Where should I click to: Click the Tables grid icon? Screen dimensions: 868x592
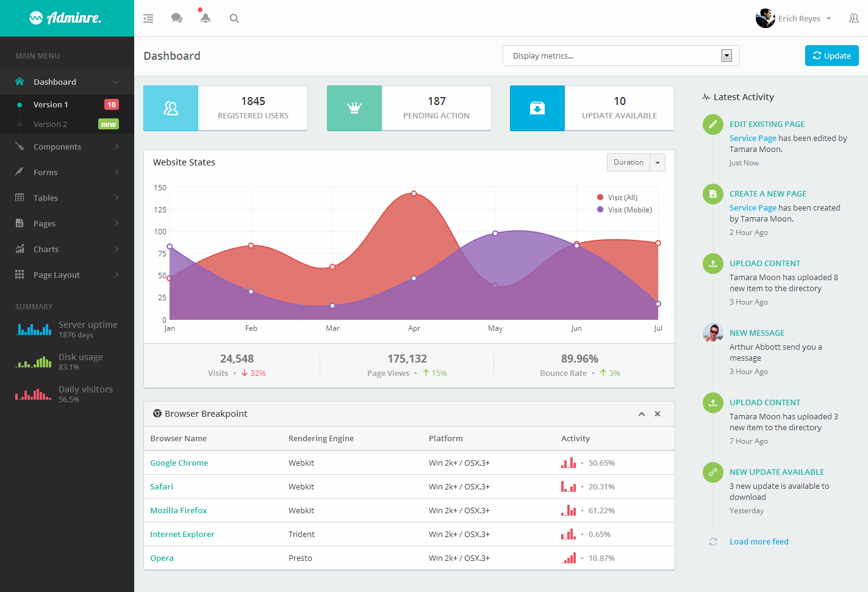pos(20,197)
